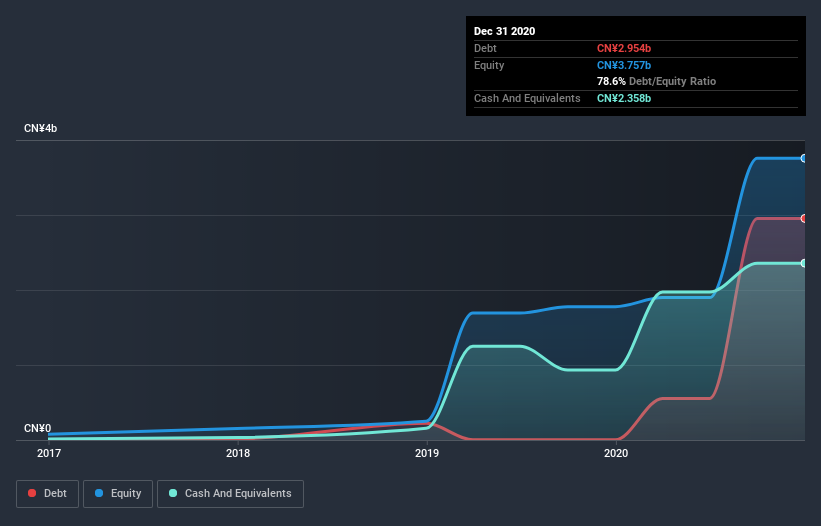Click the blue Equity legend dot

point(99,493)
